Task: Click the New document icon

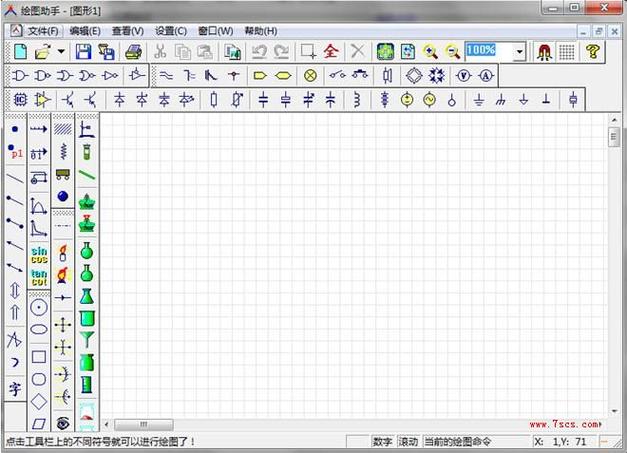Action: 20,52
